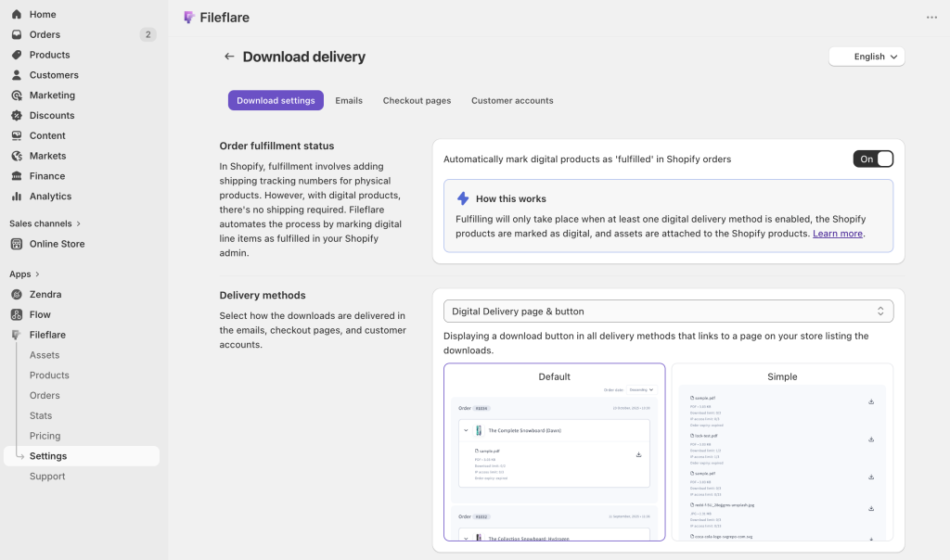Click the Products tag icon
Image resolution: width=950 pixels, height=560 pixels.
17,55
